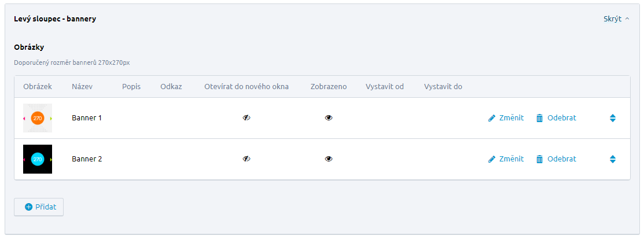Open the Banner 2 thumbnail with the black background
Screen dimensions: 644x239
coord(38,159)
